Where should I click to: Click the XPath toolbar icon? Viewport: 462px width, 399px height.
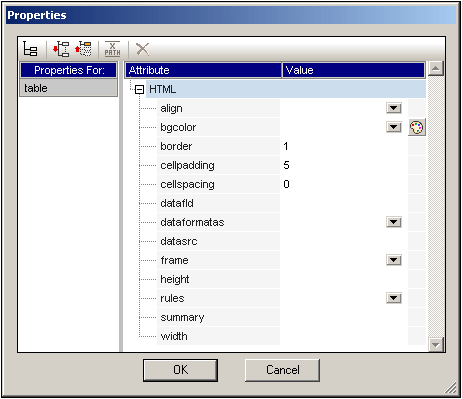tap(112, 49)
